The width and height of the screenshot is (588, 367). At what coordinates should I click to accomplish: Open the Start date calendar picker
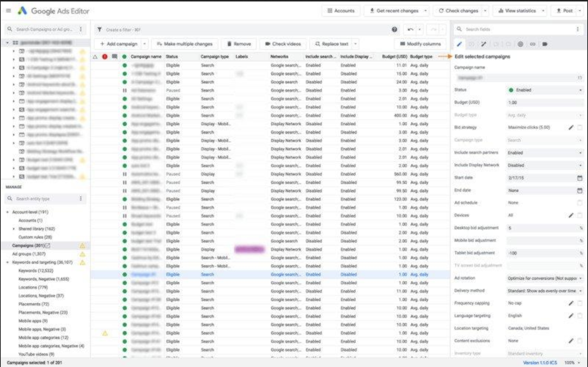click(x=580, y=178)
